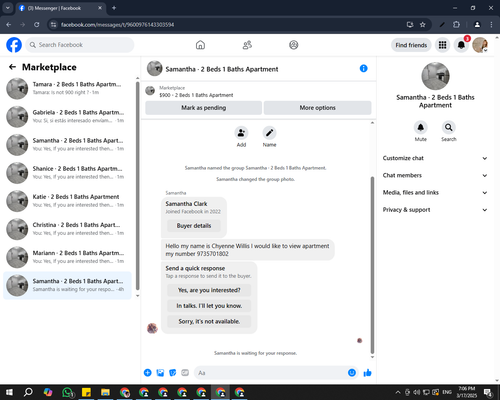Open $900 listing link under Marketplace
This screenshot has width=500, height=400.
click(196, 95)
